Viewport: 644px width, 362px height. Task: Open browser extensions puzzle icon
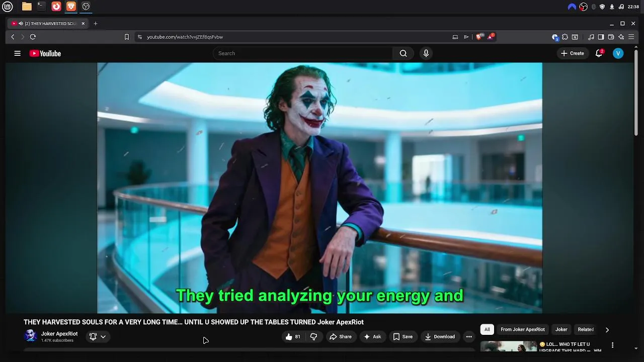coord(565,37)
